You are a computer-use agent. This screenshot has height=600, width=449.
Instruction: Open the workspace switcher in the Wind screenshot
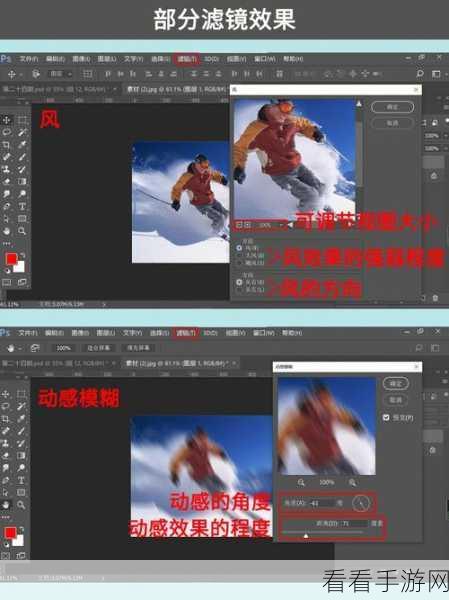coord(436,73)
